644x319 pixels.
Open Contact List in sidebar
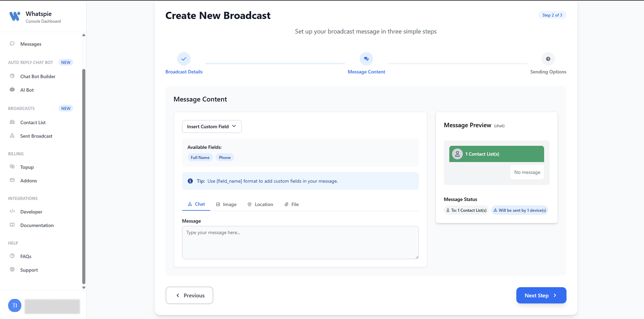pos(33,122)
